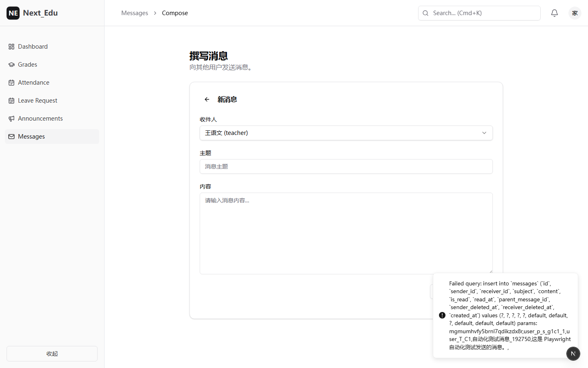Click the 撰写消息 page heading
This screenshot has width=588, height=368.
[x=209, y=56]
